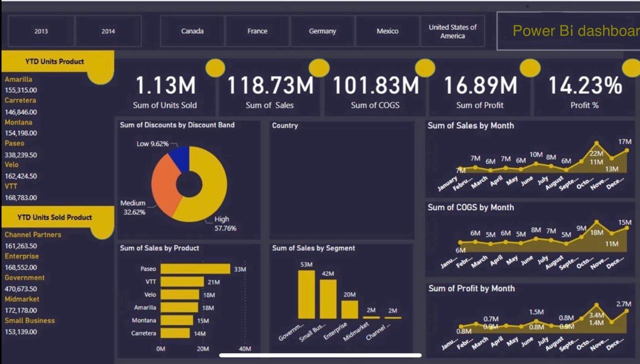Select United States of America slicer
640x364 pixels.
452,31
